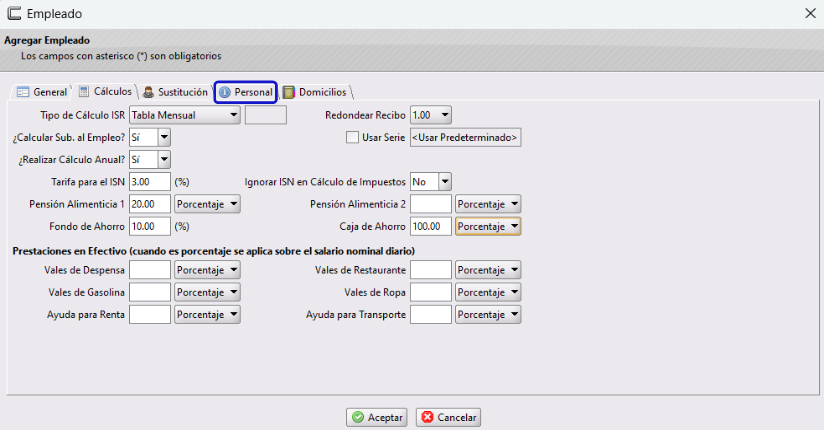Open the Sustitución tab
Viewport: 824px width, 430px height.
point(176,92)
